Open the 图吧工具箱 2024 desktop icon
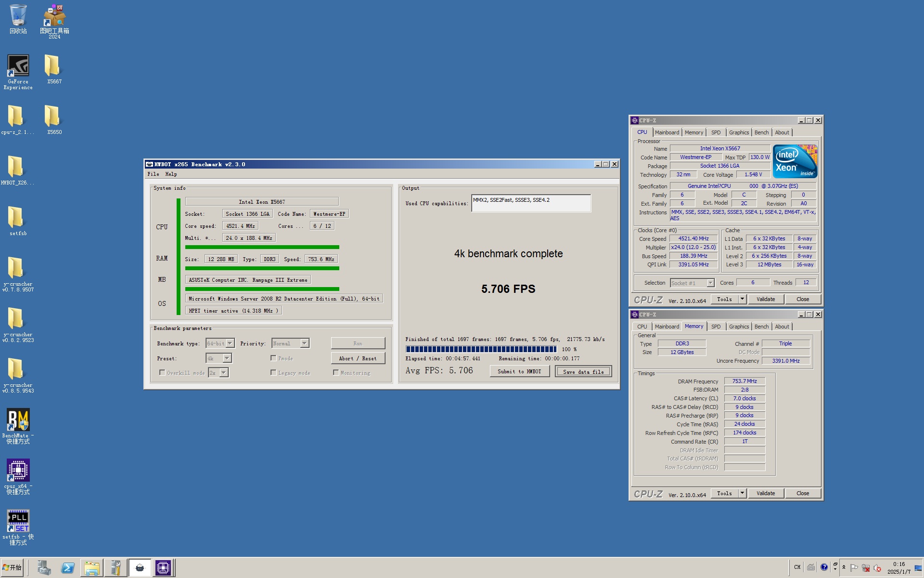Image resolution: width=924 pixels, height=578 pixels. pos(54,21)
